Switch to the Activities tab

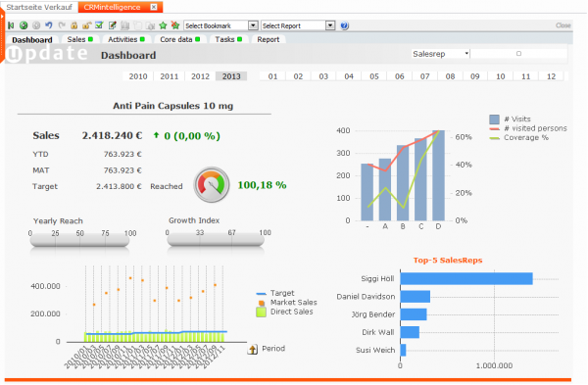[x=126, y=39]
